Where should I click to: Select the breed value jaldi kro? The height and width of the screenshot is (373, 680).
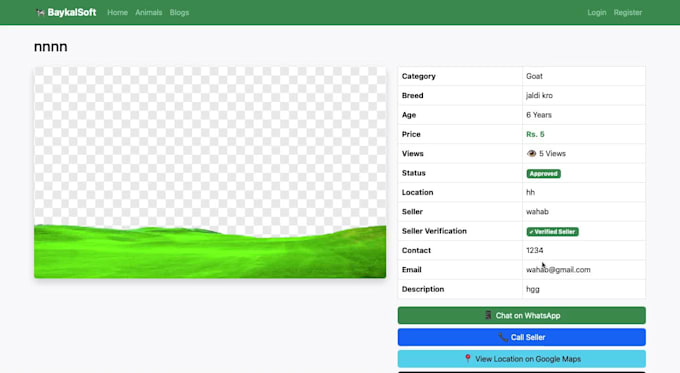539,95
